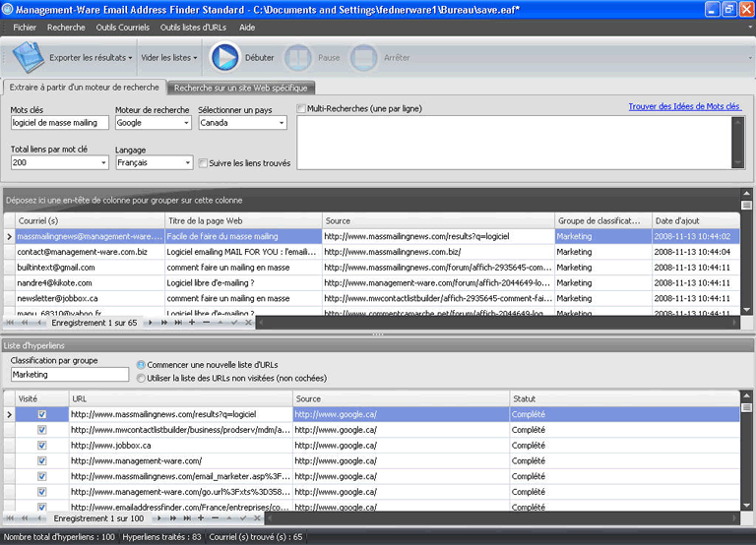Jump to last record in the email list navigator
This screenshot has height=545, width=756.
pyautogui.click(x=177, y=323)
